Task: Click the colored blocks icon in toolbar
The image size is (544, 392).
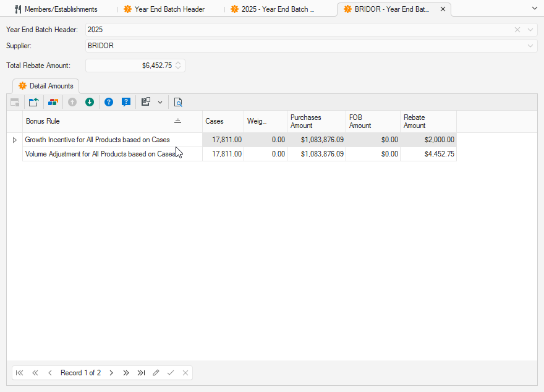Action: coord(53,102)
